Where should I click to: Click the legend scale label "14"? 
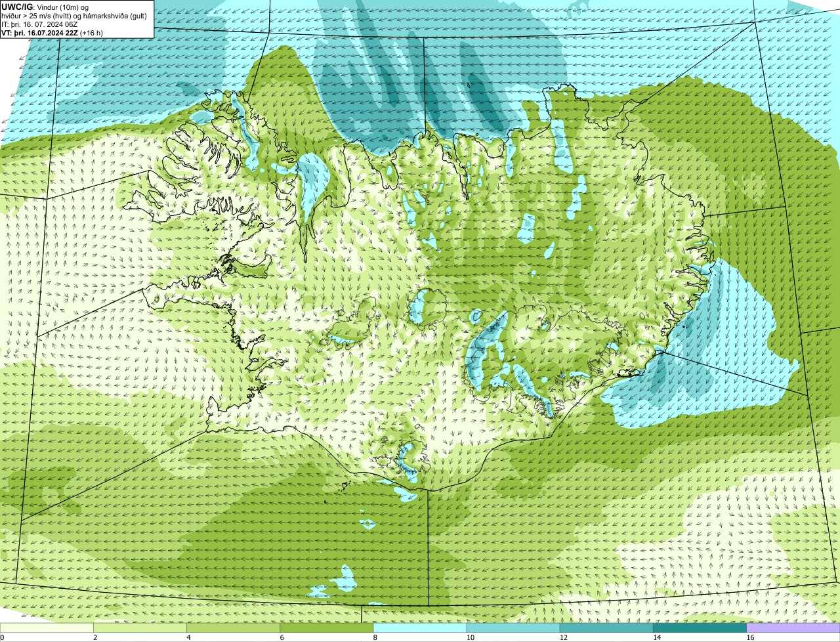click(657, 637)
